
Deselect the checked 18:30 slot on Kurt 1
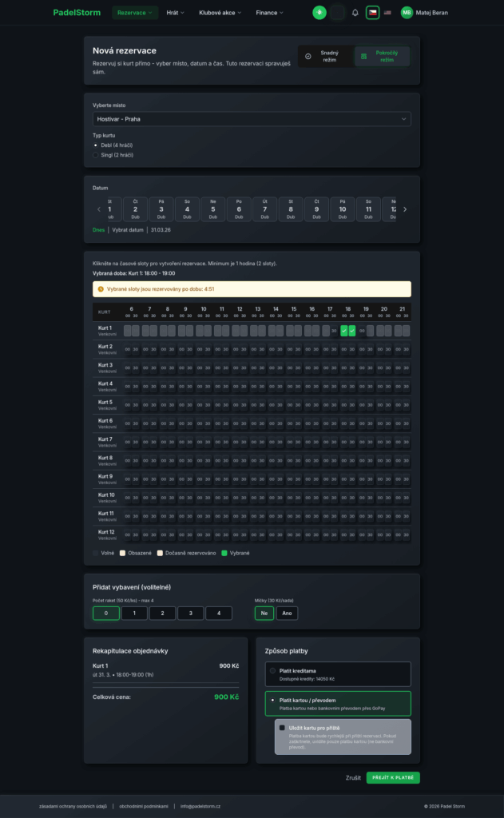point(352,331)
